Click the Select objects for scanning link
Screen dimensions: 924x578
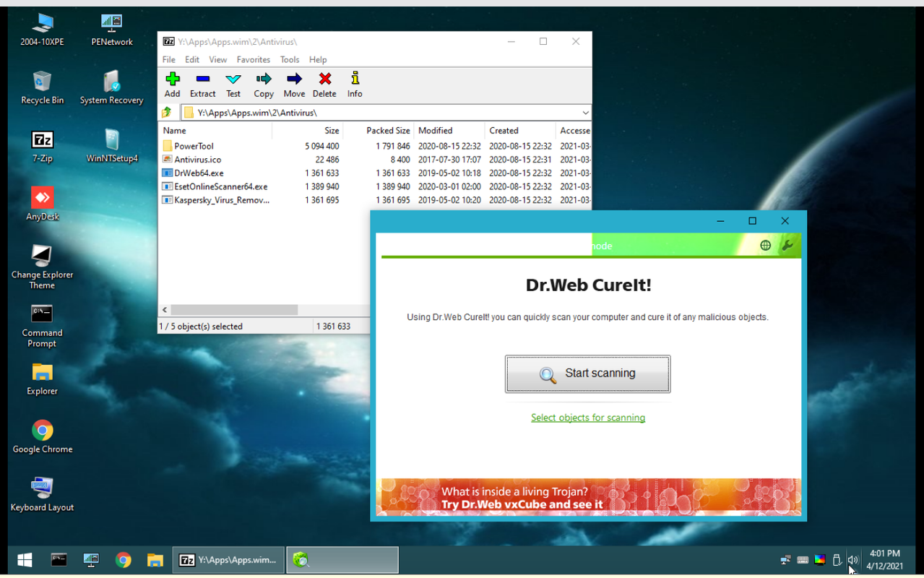pos(588,418)
